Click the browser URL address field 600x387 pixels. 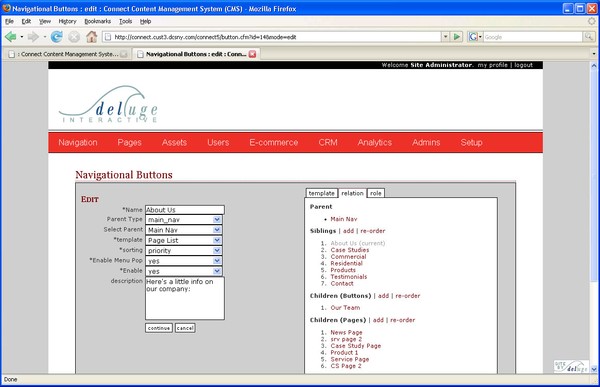pos(272,37)
